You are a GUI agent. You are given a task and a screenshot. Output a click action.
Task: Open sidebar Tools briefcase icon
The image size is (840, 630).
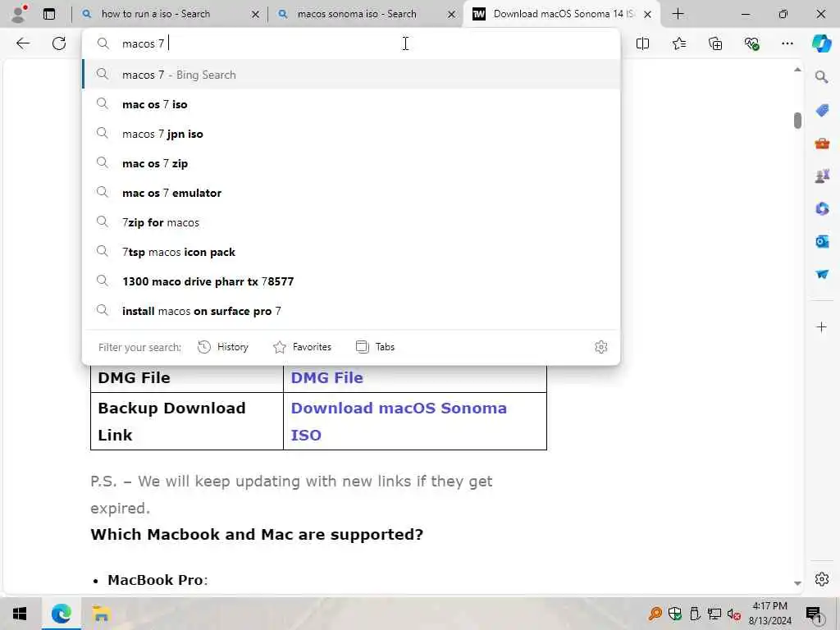822,143
